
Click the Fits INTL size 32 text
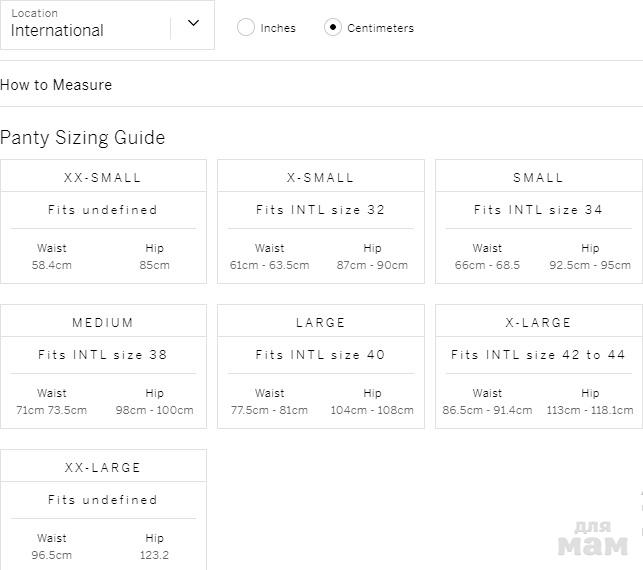(x=320, y=210)
